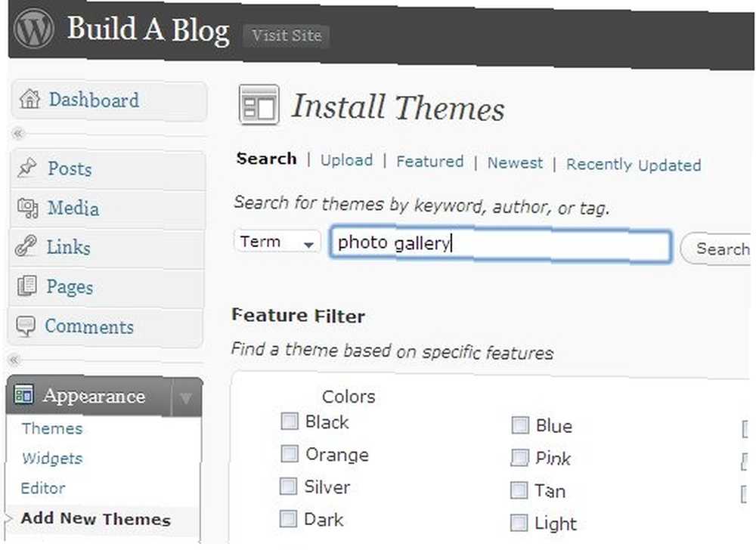Switch to the Featured themes tab
Viewport: 756px width, 556px height.
(x=429, y=162)
